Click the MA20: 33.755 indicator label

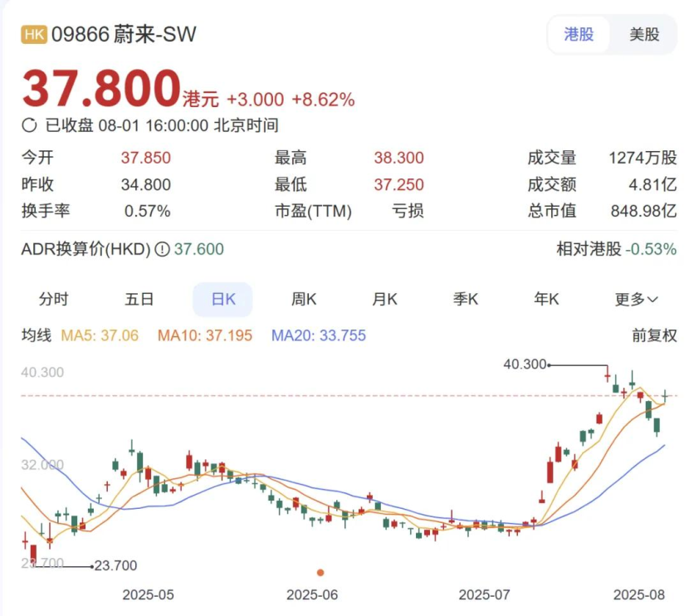tap(319, 335)
